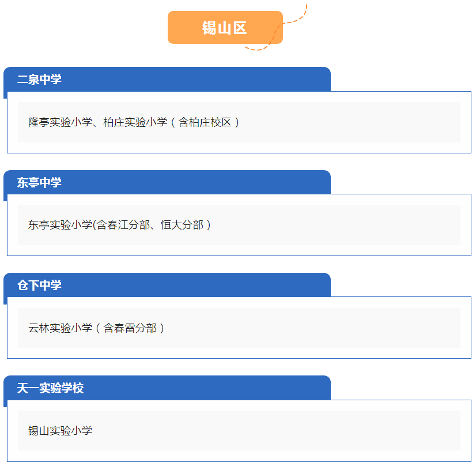Click 东亭实验小学(含春江分部、恒大分部) entry
Viewport: 476px width, 466px height.
120,225
